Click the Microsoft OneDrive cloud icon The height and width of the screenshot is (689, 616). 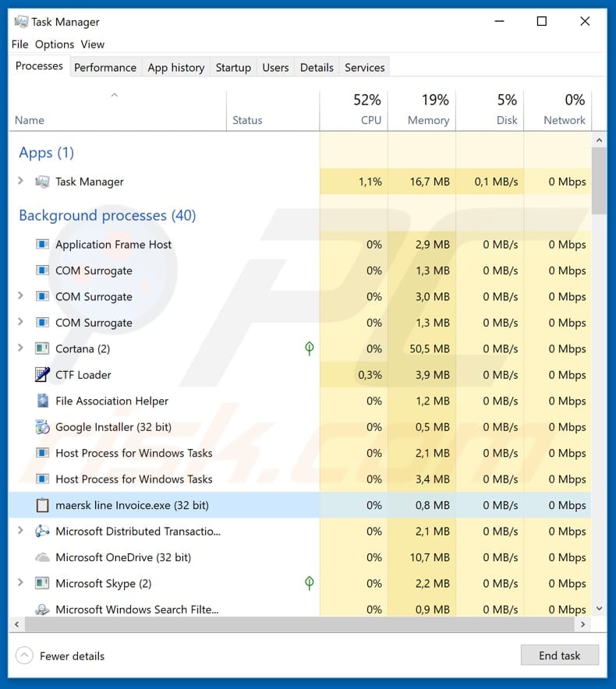click(x=42, y=557)
